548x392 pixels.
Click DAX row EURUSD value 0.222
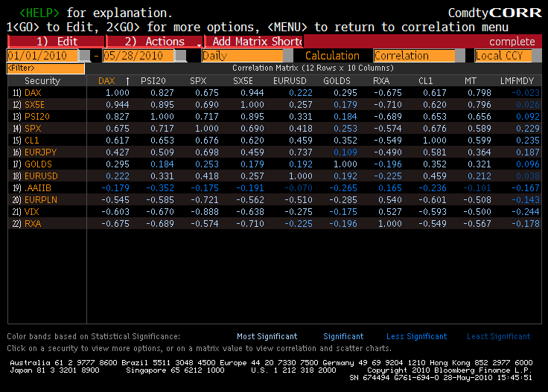coord(301,93)
